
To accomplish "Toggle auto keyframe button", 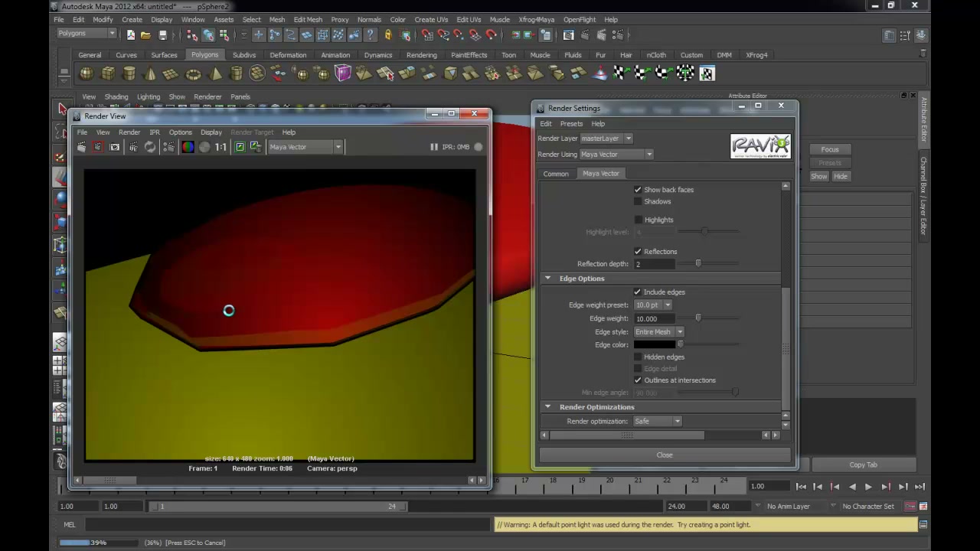I will click(910, 506).
